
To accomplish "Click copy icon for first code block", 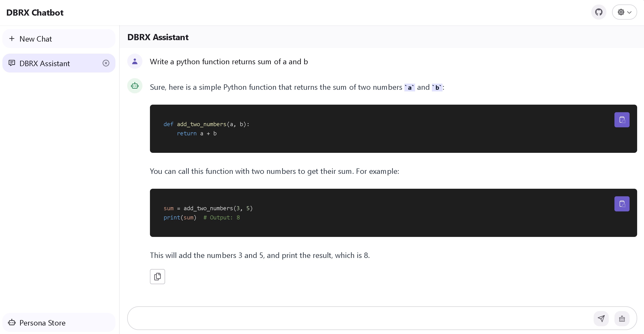I will click(622, 120).
